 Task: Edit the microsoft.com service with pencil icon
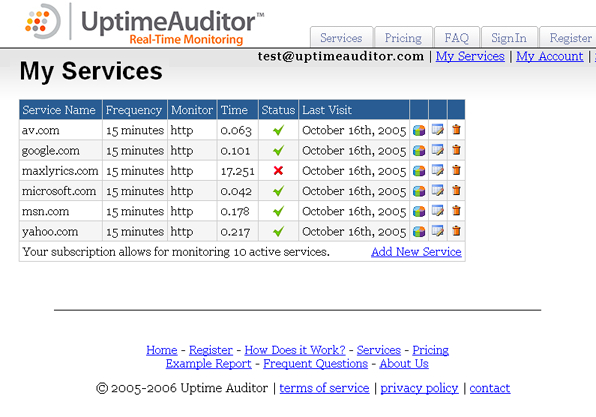(437, 190)
